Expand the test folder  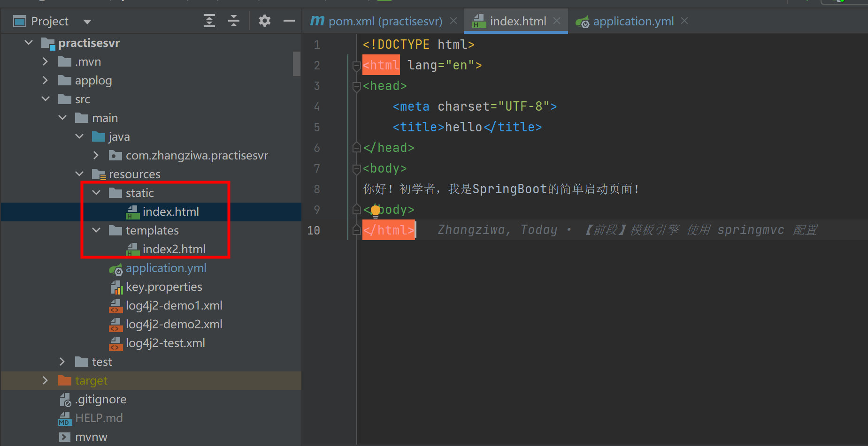click(62, 362)
